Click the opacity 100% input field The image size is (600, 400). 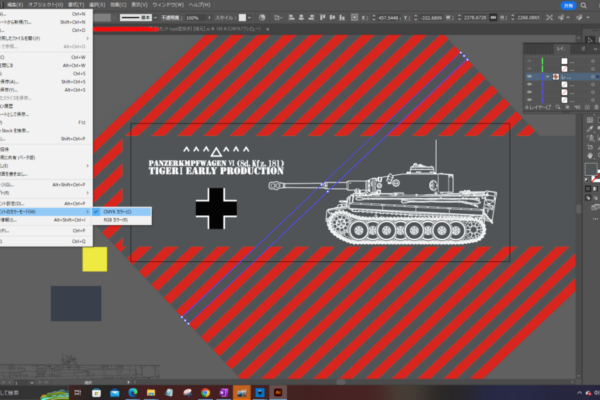[x=195, y=18]
